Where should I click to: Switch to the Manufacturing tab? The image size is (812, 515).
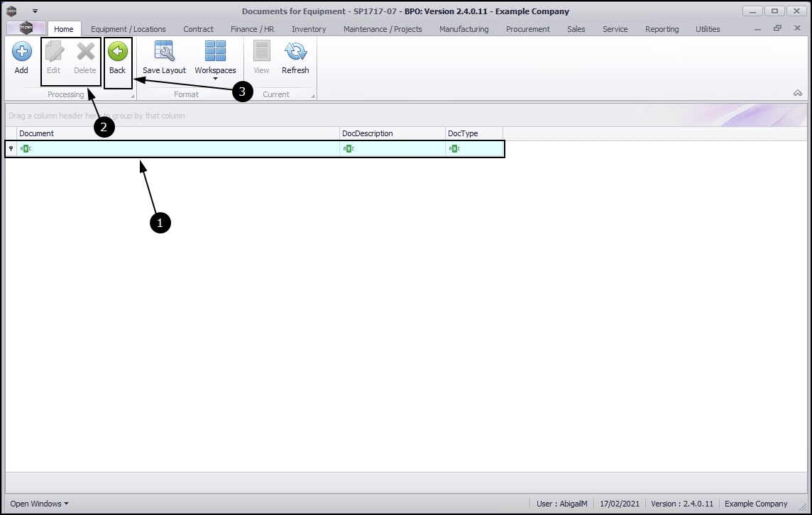click(x=464, y=29)
